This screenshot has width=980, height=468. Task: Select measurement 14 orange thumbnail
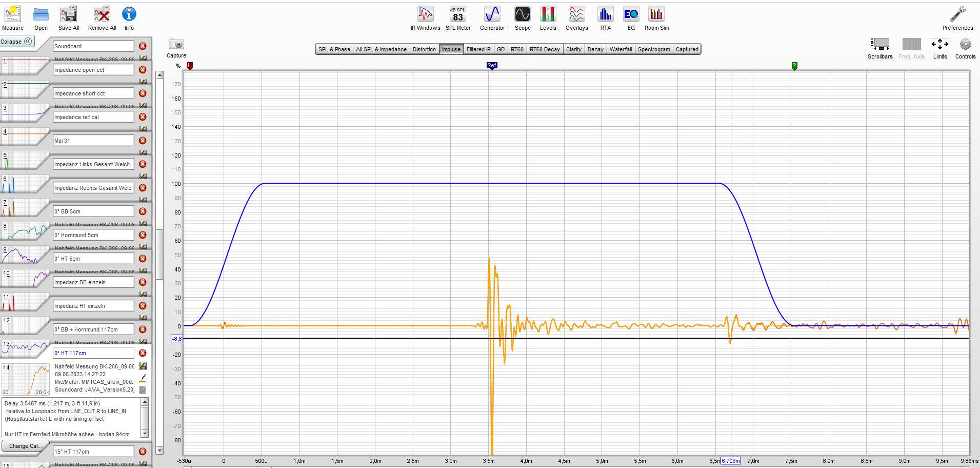pos(25,379)
